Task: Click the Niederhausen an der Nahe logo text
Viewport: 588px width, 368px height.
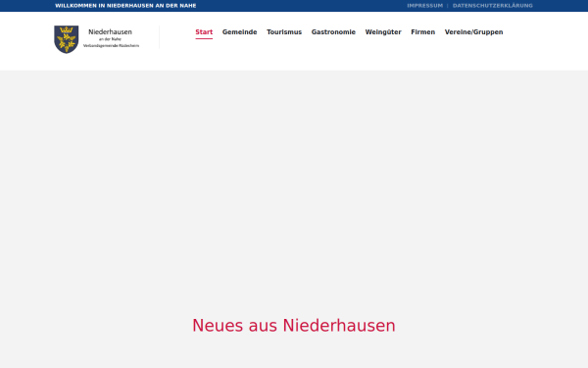Action: [111, 38]
